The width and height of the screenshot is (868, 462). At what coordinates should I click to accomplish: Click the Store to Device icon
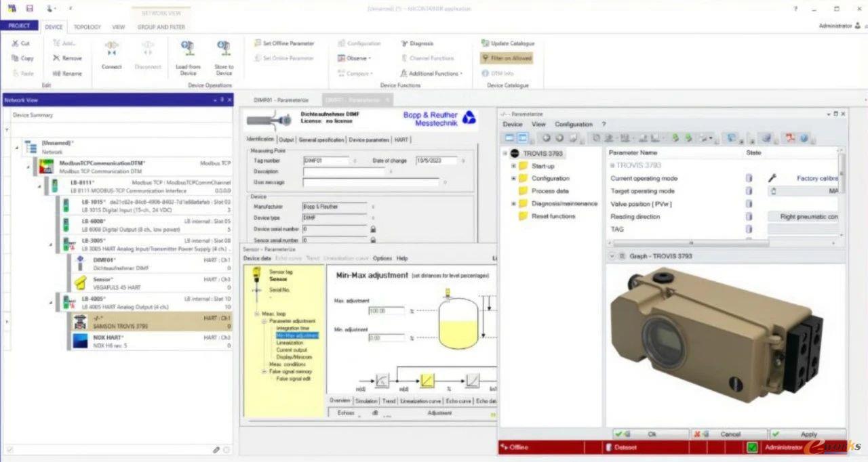pos(224,48)
